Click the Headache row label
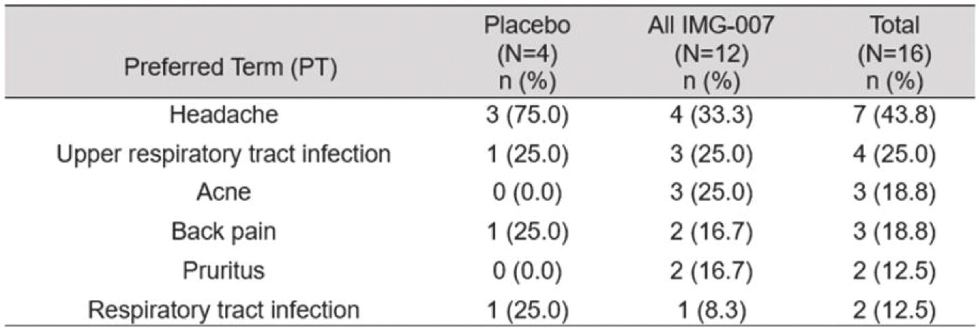Screen dimensions: 980x330 (x=224, y=115)
